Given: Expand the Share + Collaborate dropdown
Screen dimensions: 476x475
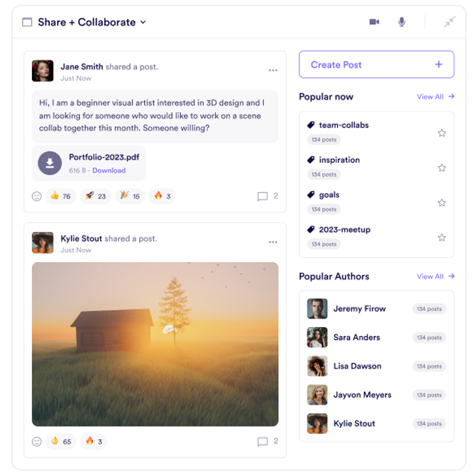Looking at the screenshot, I should coord(143,22).
